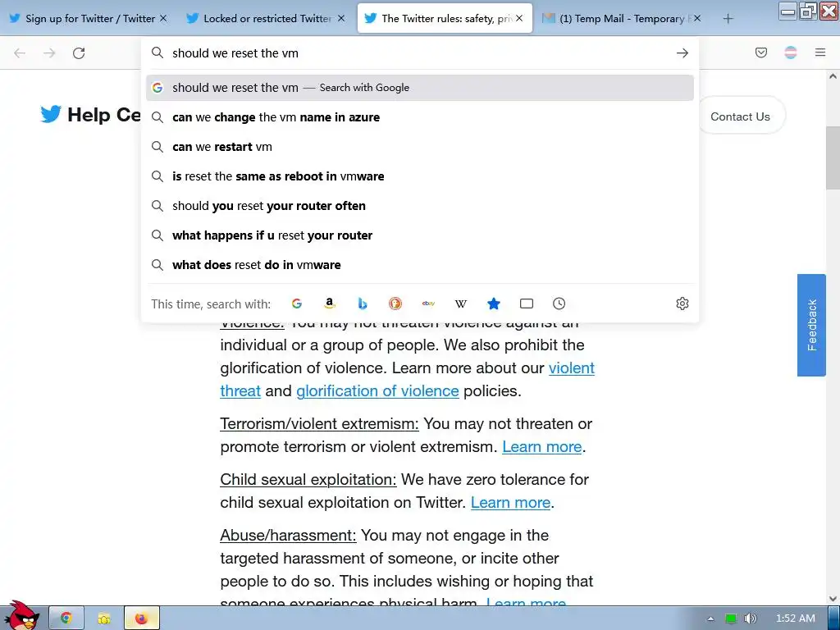Search this time with eBay icon
840x630 pixels.
428,304
